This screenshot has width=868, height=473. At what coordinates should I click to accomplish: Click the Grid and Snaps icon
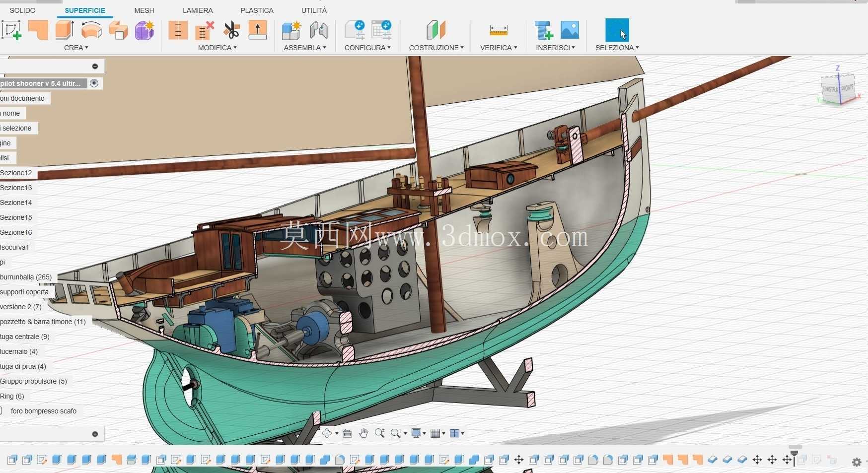coord(435,433)
